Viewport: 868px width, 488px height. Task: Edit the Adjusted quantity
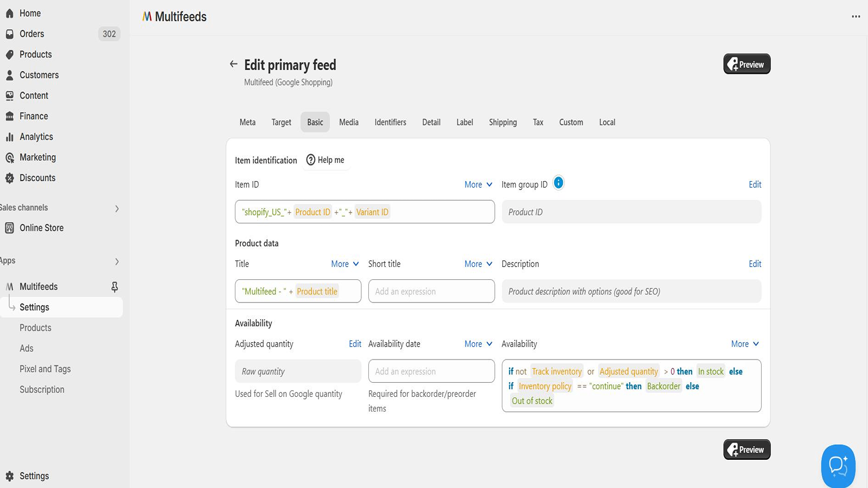click(355, 344)
